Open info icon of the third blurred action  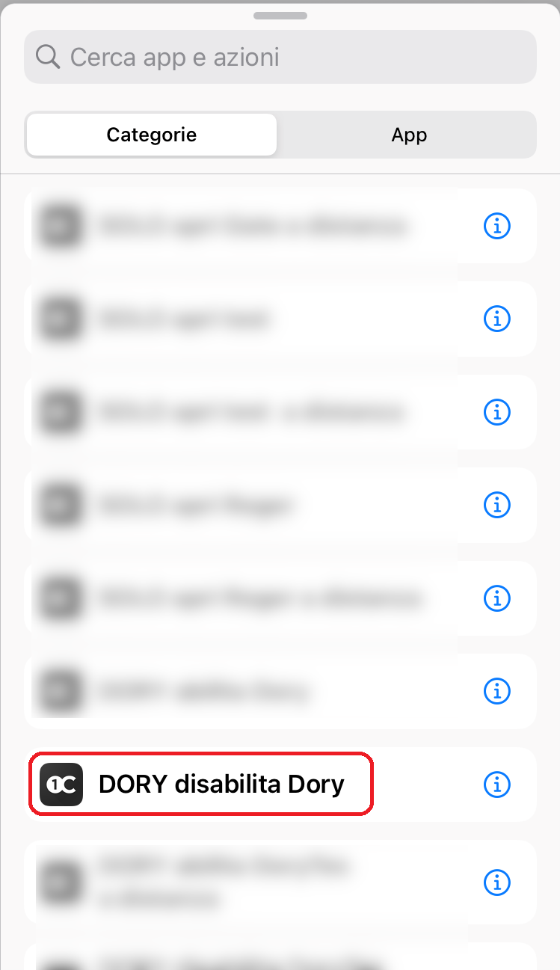click(496, 411)
